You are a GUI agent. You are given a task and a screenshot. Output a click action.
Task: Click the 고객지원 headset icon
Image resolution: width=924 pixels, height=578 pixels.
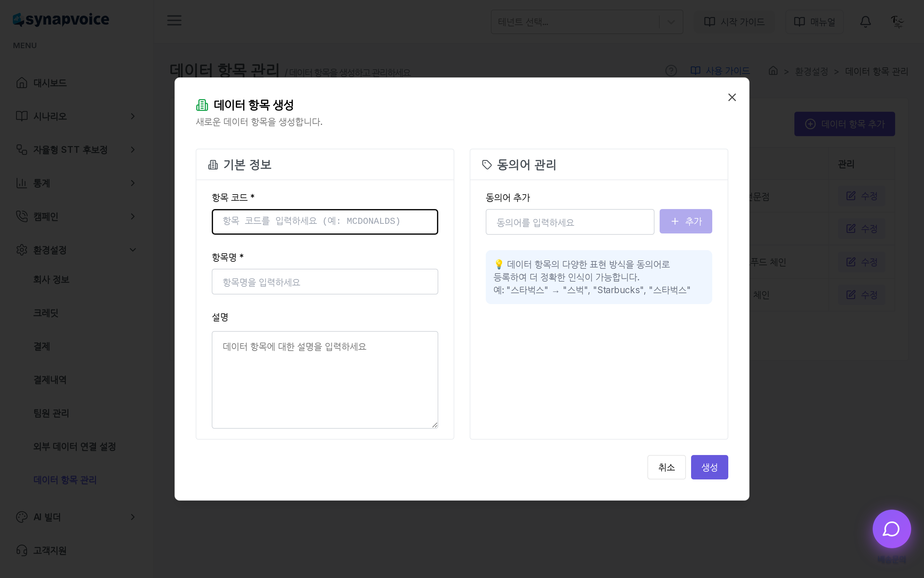(22, 550)
